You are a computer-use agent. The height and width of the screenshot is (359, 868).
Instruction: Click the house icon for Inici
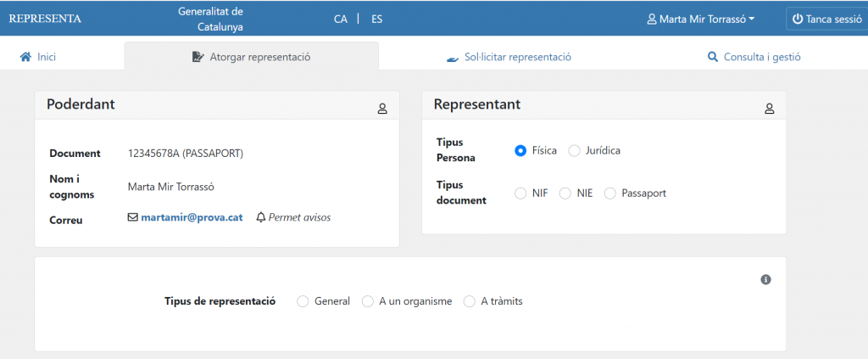coord(25,58)
